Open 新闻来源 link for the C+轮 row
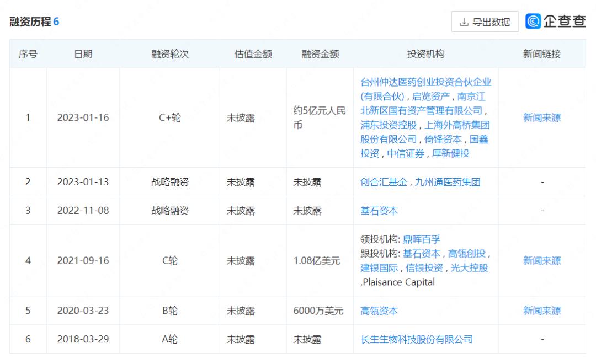596x364 pixels. point(542,118)
